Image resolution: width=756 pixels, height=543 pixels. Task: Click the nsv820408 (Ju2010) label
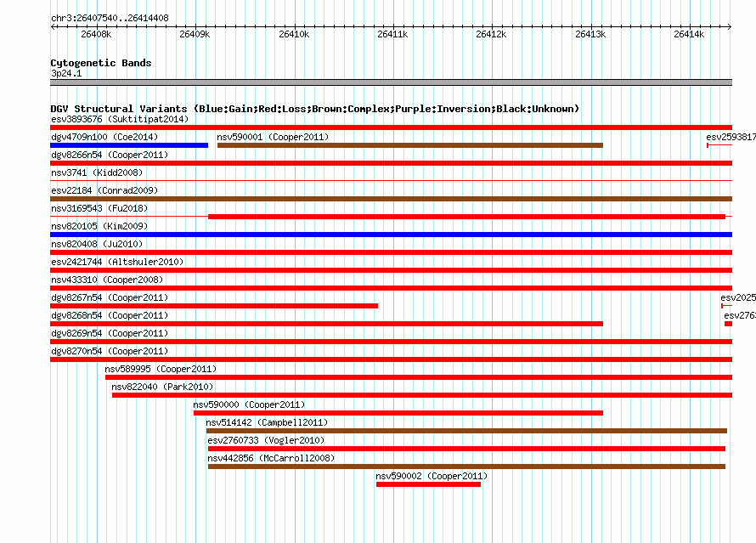tap(97, 244)
